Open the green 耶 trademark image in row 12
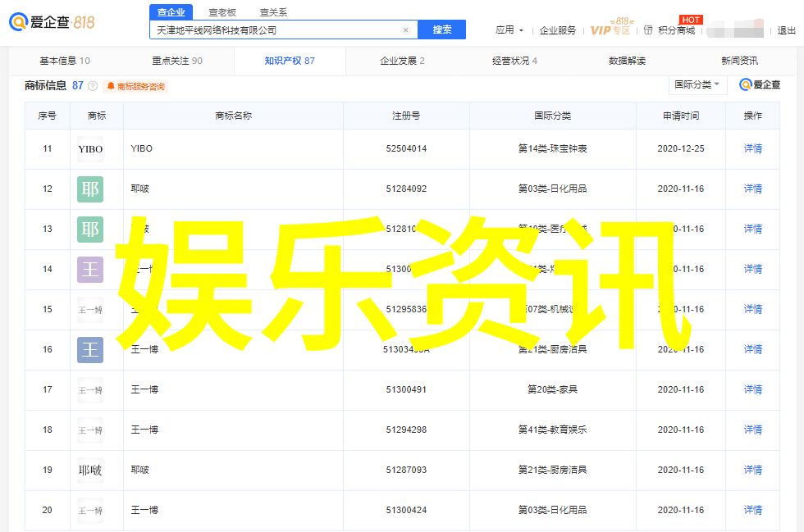Screen dimensions: 804x532 click(x=90, y=189)
